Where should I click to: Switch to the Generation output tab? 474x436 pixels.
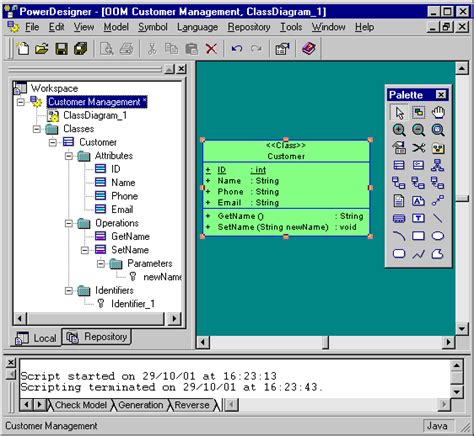[141, 405]
